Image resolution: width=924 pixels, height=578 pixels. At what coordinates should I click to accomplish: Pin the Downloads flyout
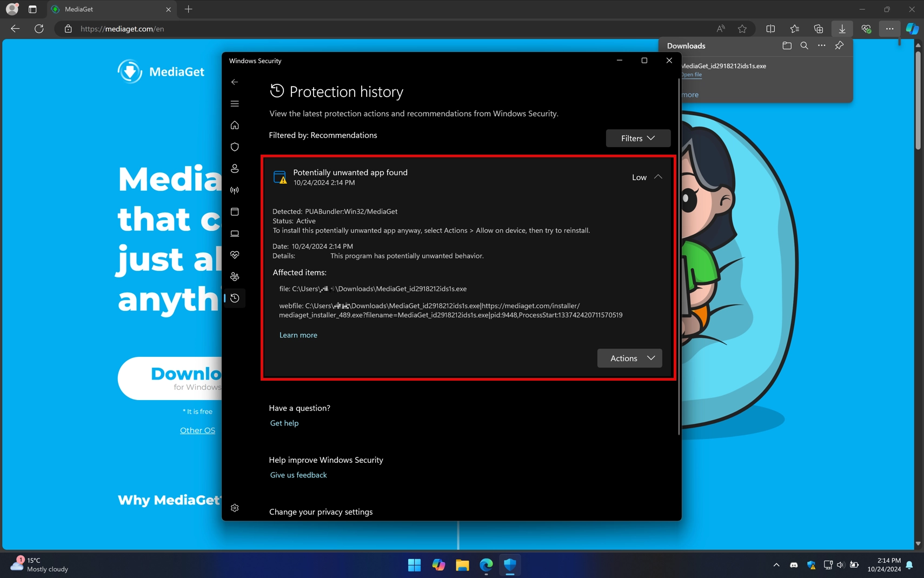pyautogui.click(x=839, y=45)
